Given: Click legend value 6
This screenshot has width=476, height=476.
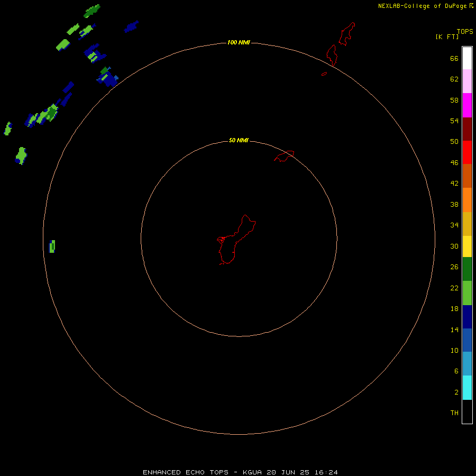Looking at the screenshot, I should pyautogui.click(x=456, y=371).
